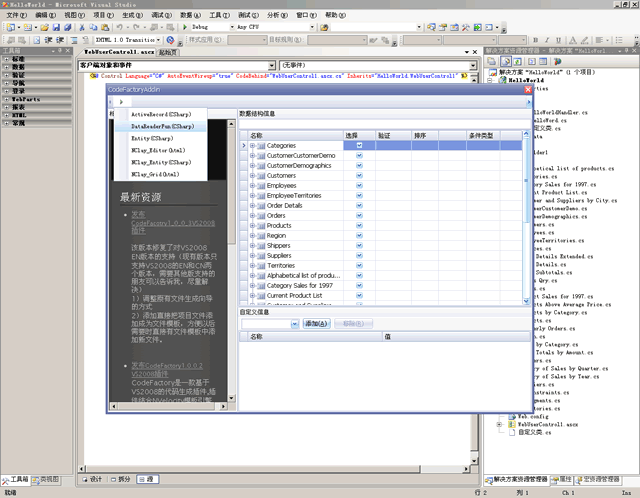
Task: Toggle the Customers row selection checkbox
Action: click(359, 176)
